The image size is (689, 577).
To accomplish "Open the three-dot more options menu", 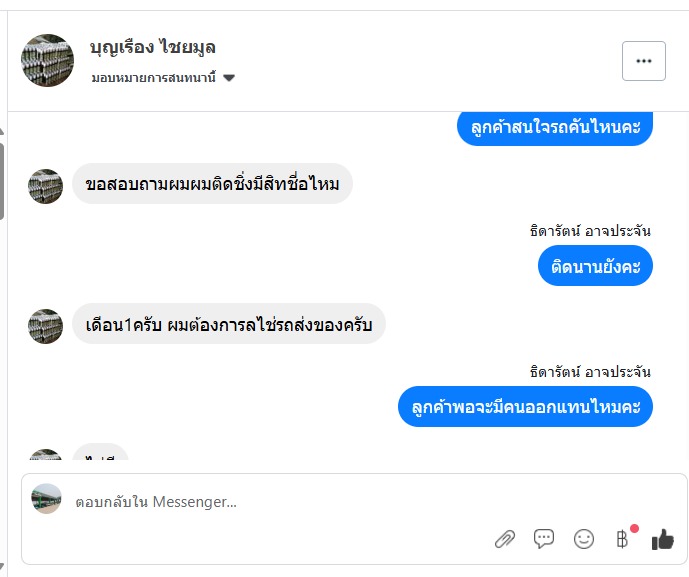I will [x=643, y=61].
